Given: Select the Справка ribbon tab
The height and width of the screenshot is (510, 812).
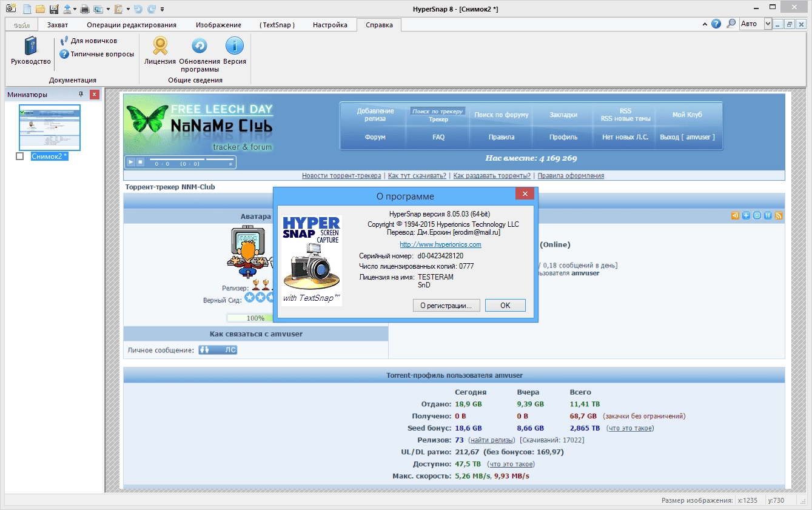Looking at the screenshot, I should pos(379,25).
